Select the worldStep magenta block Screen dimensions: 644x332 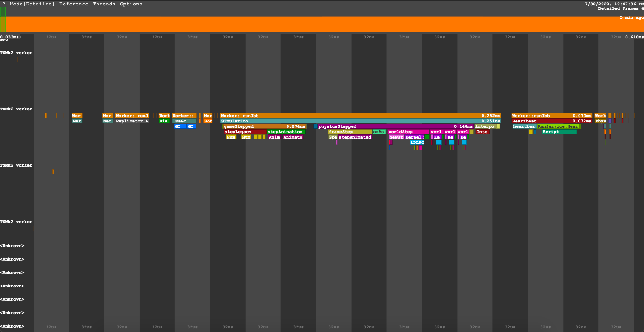[x=408, y=132]
